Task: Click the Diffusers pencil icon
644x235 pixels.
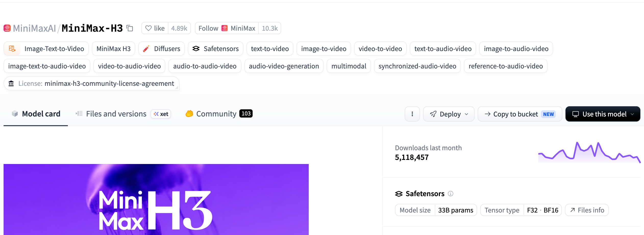Action: tap(146, 49)
